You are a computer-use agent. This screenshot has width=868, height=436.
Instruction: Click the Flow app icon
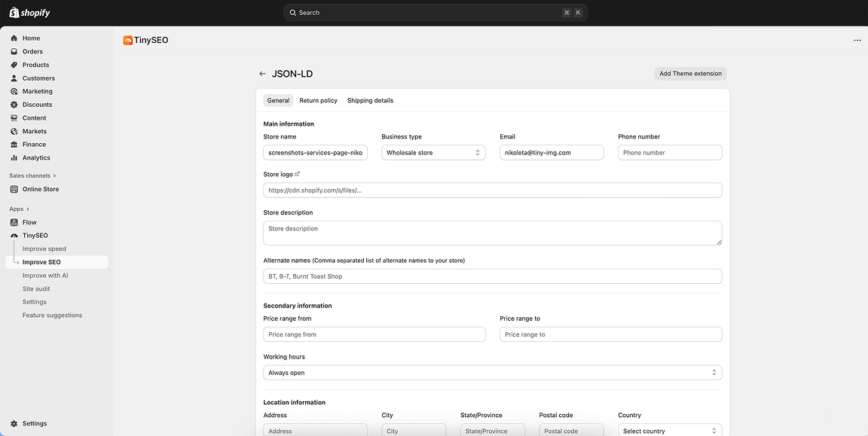[x=14, y=222]
